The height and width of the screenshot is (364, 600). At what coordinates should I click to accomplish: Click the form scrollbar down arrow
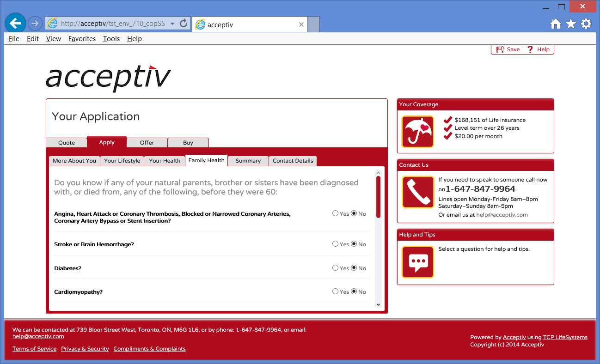click(x=378, y=304)
